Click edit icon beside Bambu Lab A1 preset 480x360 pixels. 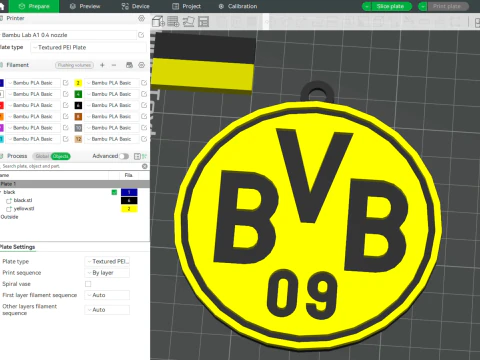(x=141, y=35)
